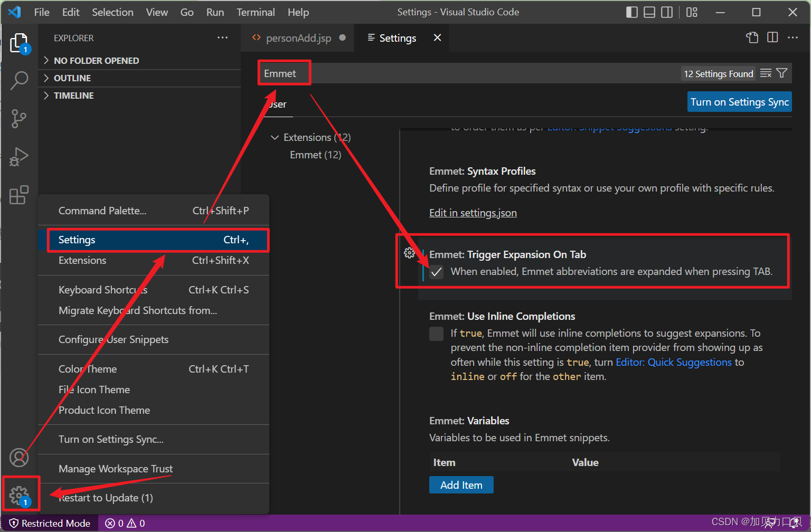Open the File menu
The height and width of the screenshot is (532, 811).
(42, 12)
